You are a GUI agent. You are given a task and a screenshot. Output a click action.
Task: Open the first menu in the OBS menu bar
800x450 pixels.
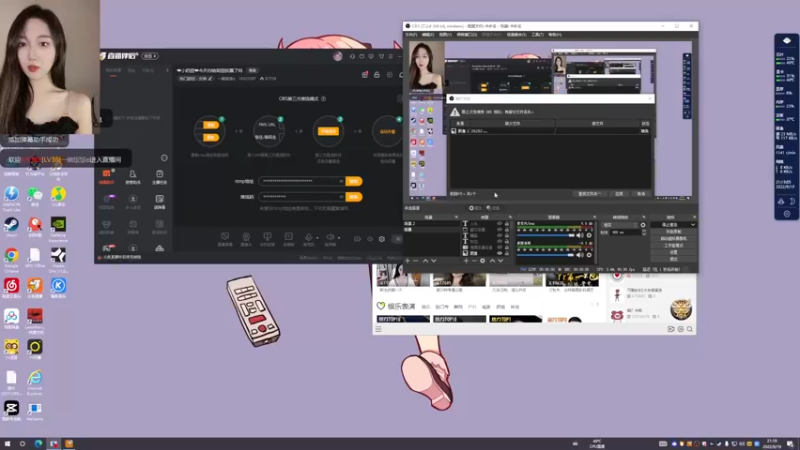pos(411,35)
